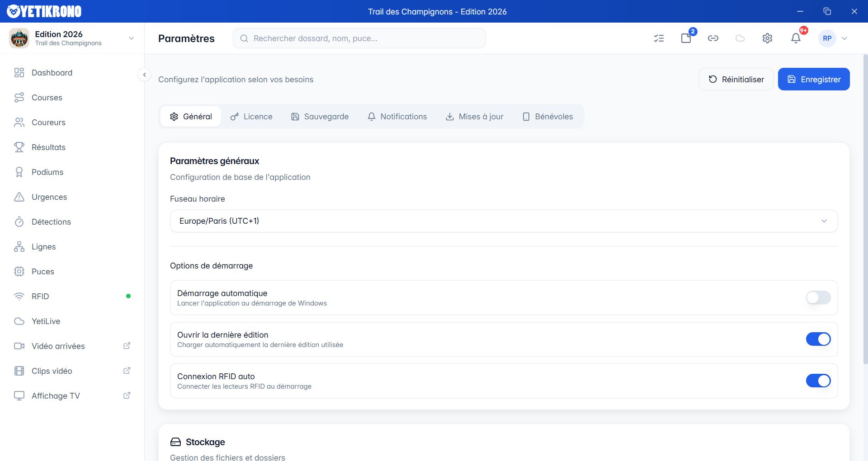Click the vertical scrollbar on the right
The height and width of the screenshot is (461, 868).
pyautogui.click(x=865, y=208)
